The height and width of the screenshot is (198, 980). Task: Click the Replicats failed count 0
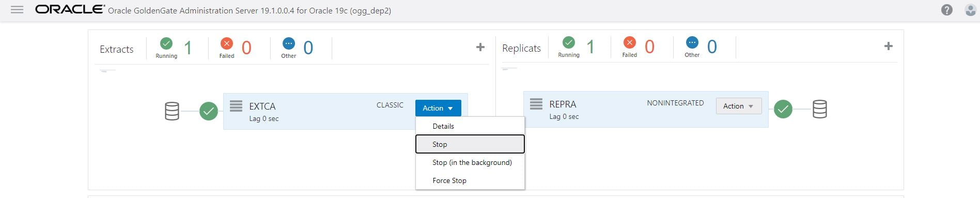pyautogui.click(x=650, y=47)
